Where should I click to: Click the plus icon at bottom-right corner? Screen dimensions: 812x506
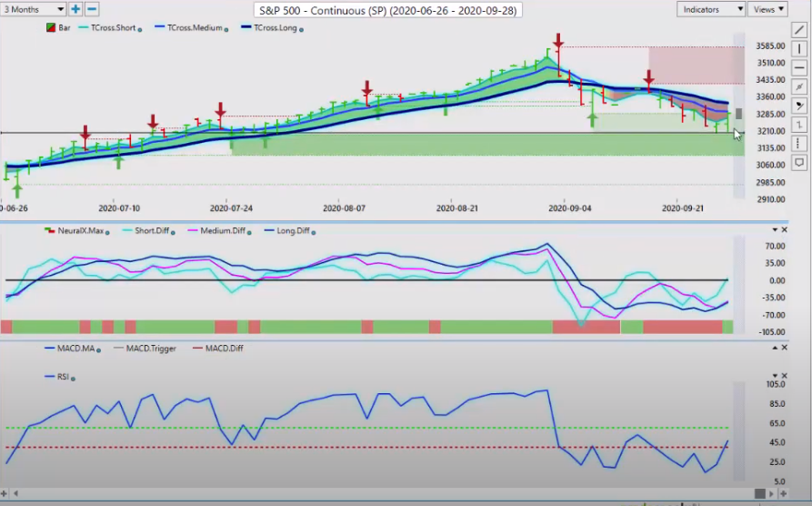[x=783, y=493]
